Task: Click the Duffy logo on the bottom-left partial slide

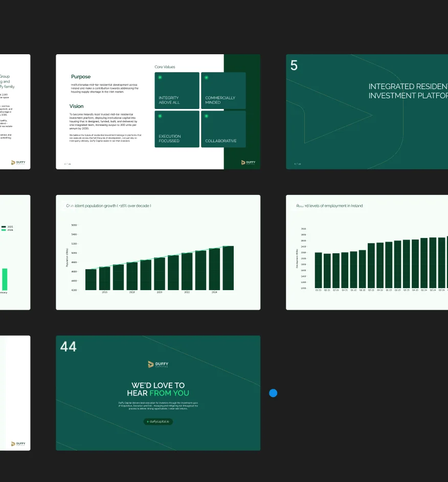Action: 18,443
